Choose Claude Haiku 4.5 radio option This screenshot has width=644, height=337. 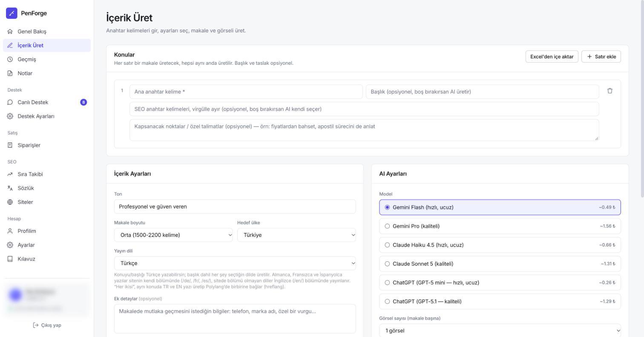pos(387,245)
